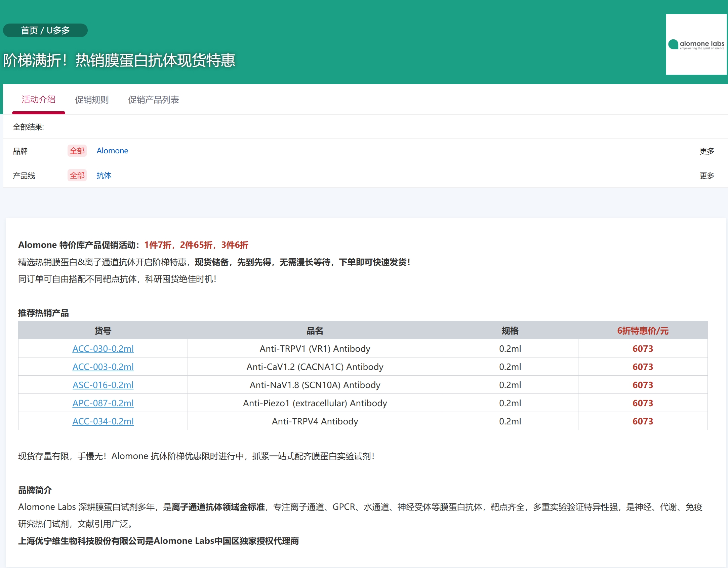Click the page title 阶梯满折！热销膜蛋白抗体现货特惠
Viewport: 728px width, 568px height.
point(119,61)
